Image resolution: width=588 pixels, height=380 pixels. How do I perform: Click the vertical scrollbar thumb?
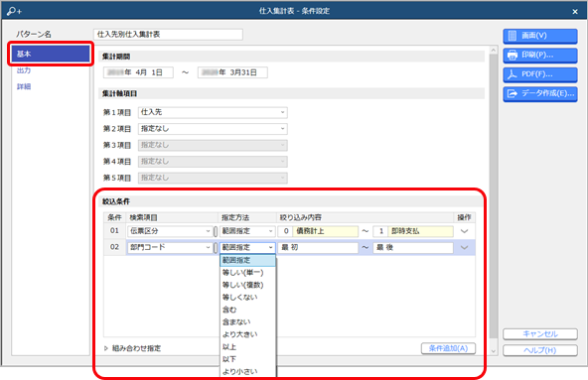(x=494, y=196)
